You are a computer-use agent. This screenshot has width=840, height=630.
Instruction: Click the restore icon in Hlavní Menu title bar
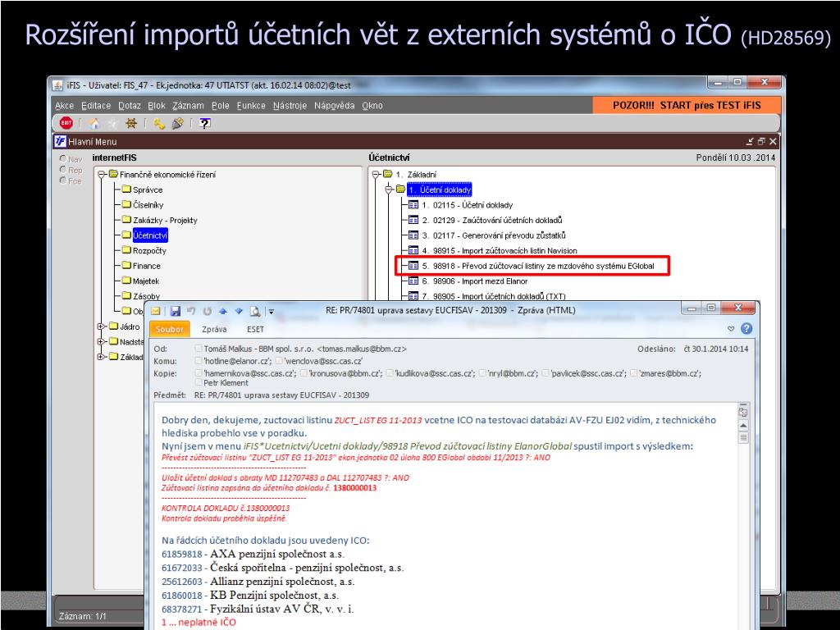(x=761, y=141)
